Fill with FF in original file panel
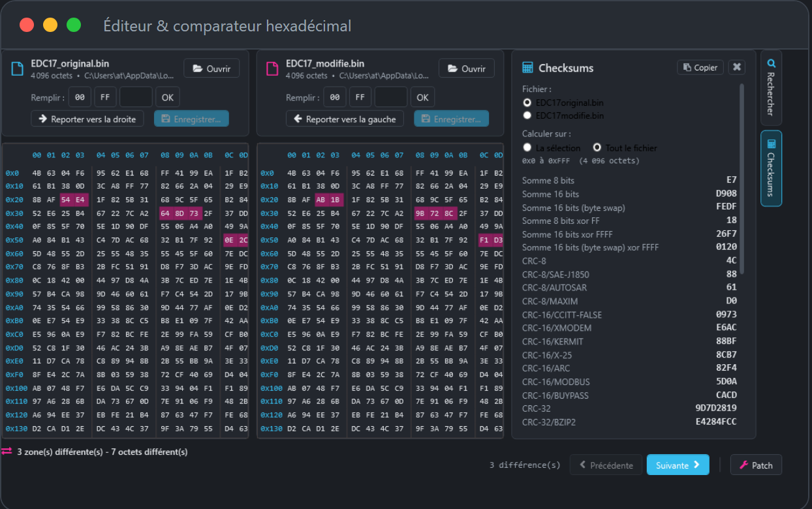 click(105, 97)
